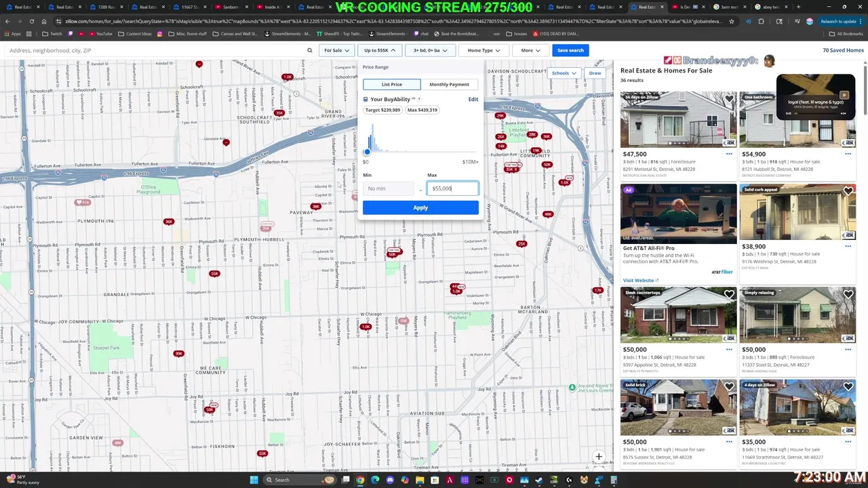868x488 pixels.
Task: Open the houses bookmark folder
Action: pyautogui.click(x=516, y=33)
